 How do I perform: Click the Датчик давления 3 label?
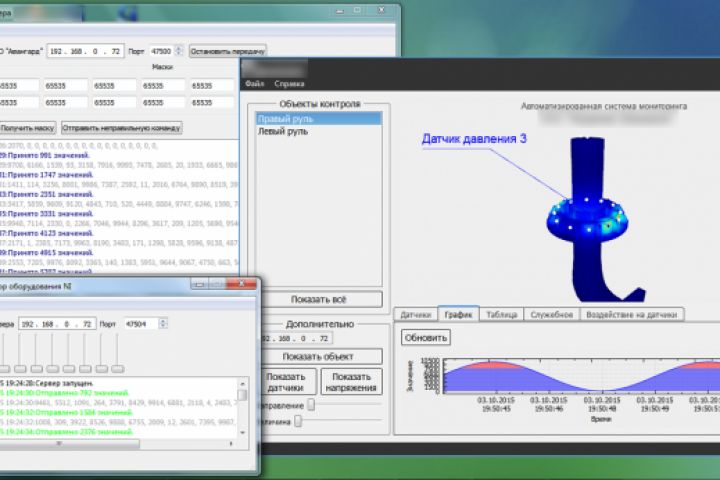(474, 139)
